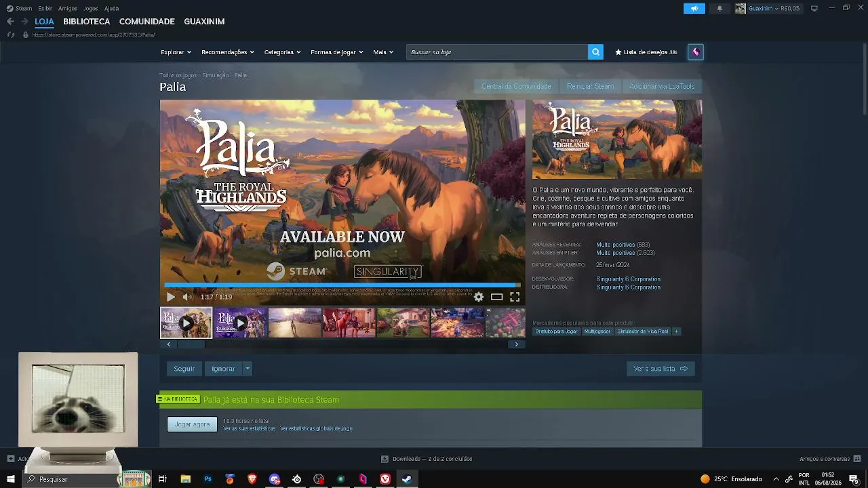Viewport: 868px width, 488px height.
Task: Reload the store page
Action: tap(10, 35)
